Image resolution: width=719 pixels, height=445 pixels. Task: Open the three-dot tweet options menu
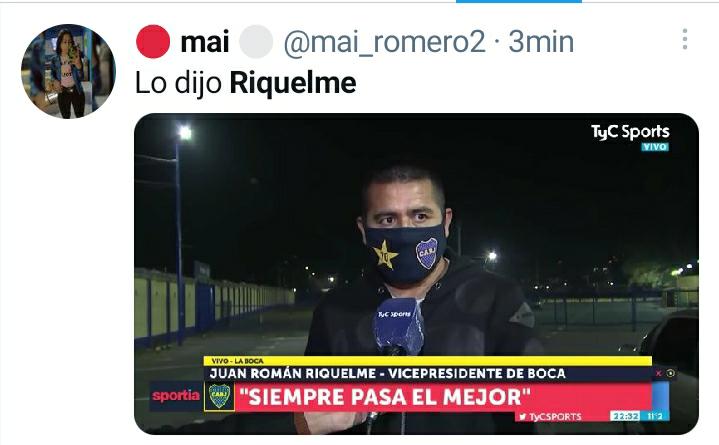685,39
